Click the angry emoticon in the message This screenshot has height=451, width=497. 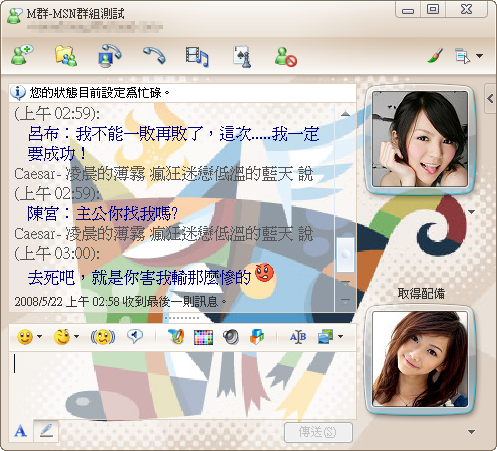click(264, 272)
